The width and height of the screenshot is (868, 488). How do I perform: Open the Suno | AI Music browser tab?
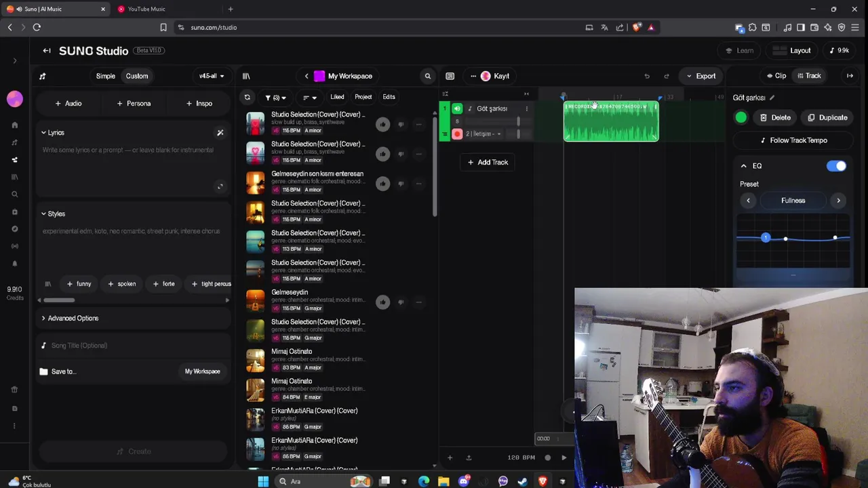click(x=56, y=9)
